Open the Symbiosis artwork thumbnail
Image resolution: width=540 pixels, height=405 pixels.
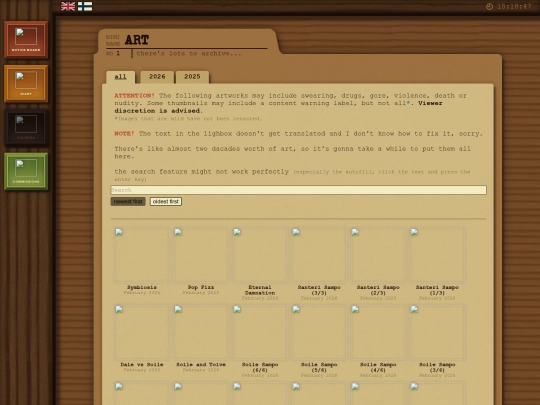[x=142, y=255]
